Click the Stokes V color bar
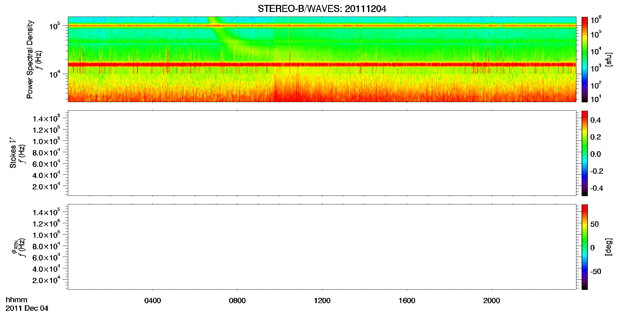Viewport: 644px width, 332px height. tap(585, 153)
